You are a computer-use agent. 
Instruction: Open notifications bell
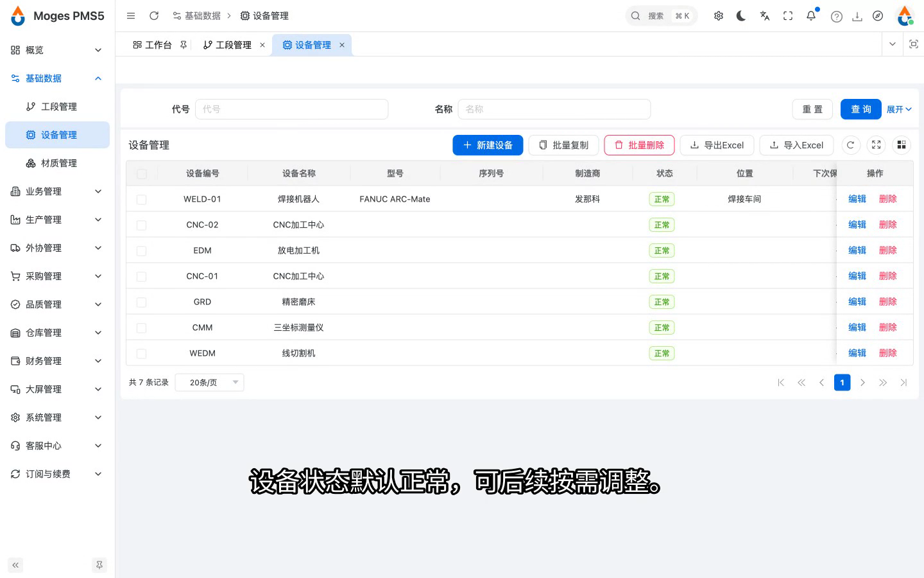(811, 16)
